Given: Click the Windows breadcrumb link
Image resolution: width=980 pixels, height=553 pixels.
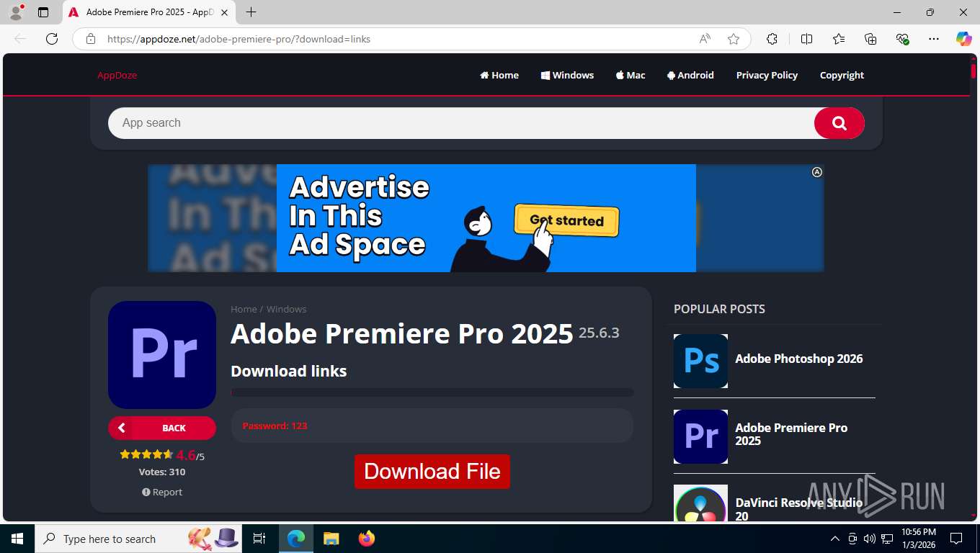Looking at the screenshot, I should (286, 309).
